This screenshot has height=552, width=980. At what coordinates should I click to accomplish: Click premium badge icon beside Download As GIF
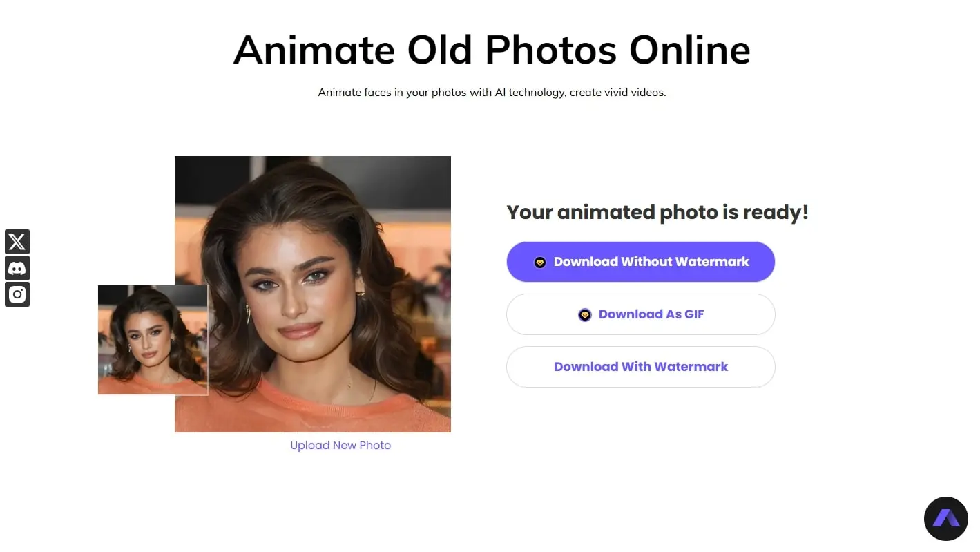pyautogui.click(x=585, y=315)
